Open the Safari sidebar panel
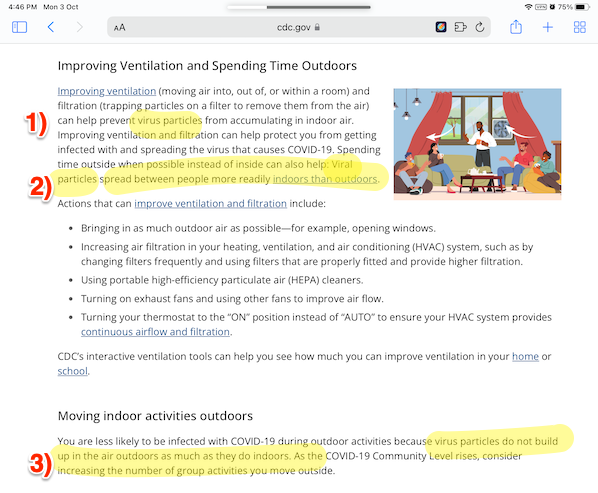This screenshot has height=493, width=598. (x=19, y=27)
